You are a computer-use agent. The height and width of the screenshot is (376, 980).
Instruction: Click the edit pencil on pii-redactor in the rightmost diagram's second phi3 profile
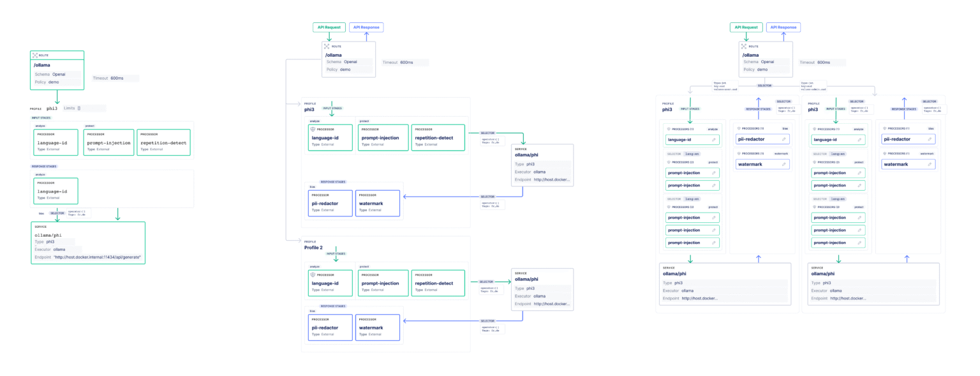point(930,139)
